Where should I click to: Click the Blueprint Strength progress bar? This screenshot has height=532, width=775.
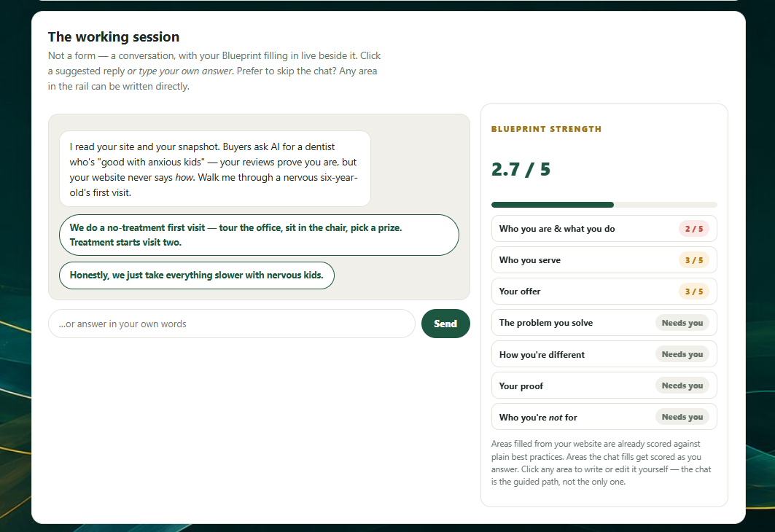604,205
